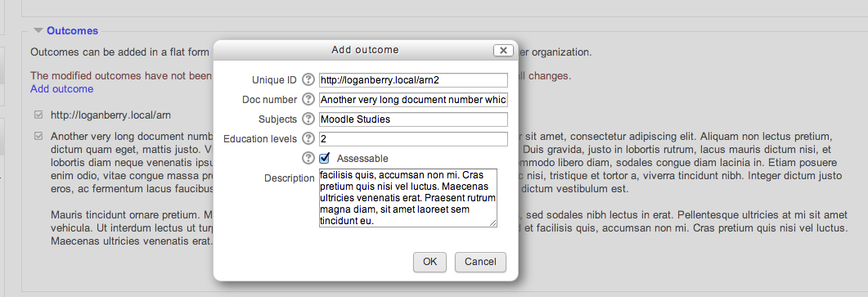Click the Description textarea resize handle
This screenshot has width=868, height=297.
click(x=492, y=223)
